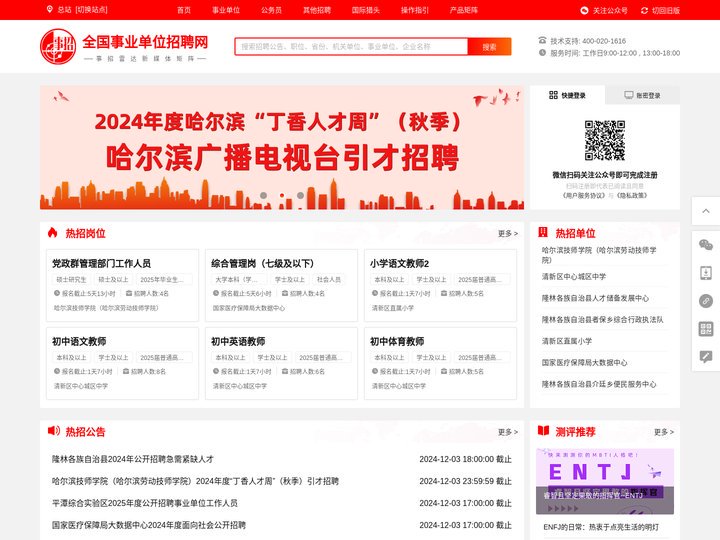The image size is (720, 540).
Task: Open the 国际猎头 nav item
Action: coord(366,10)
